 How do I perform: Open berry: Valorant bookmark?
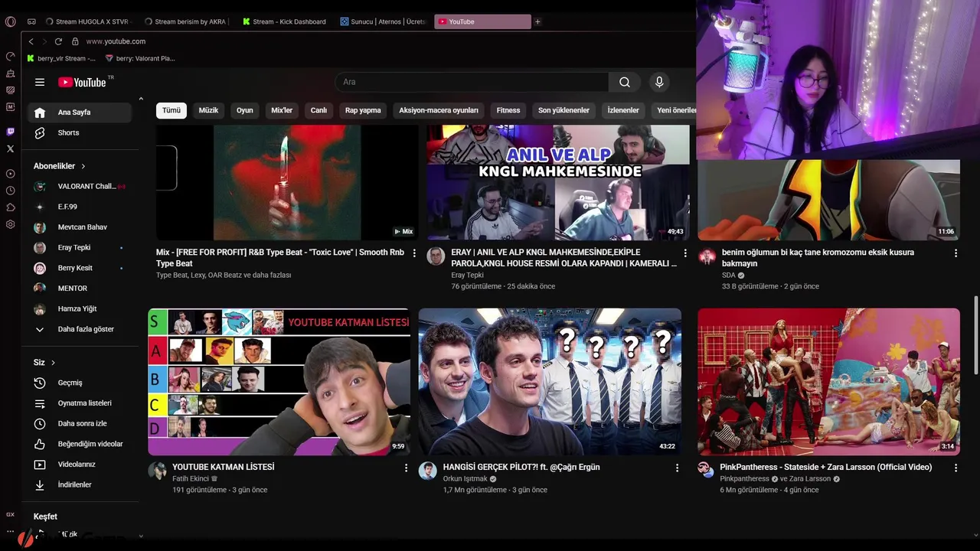pyautogui.click(x=140, y=58)
